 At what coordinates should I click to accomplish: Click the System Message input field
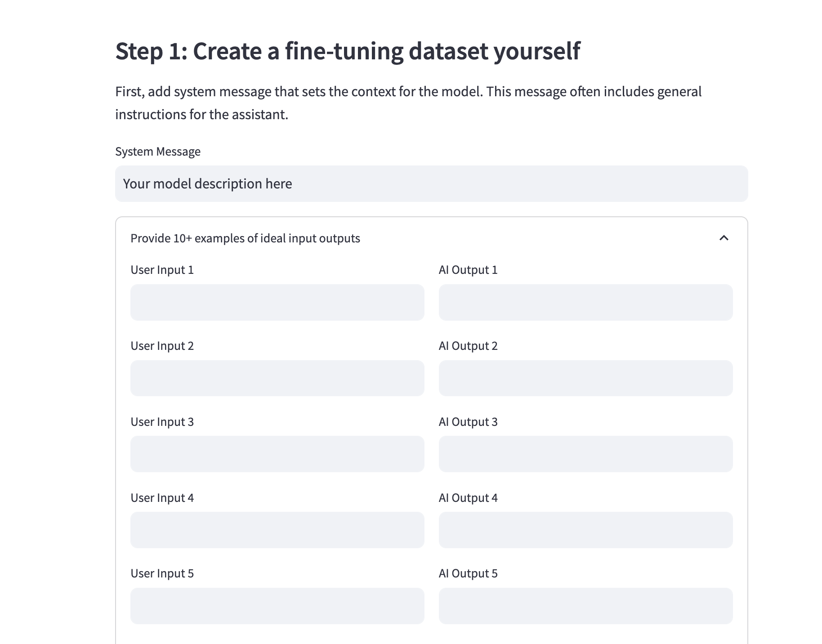coord(431,183)
